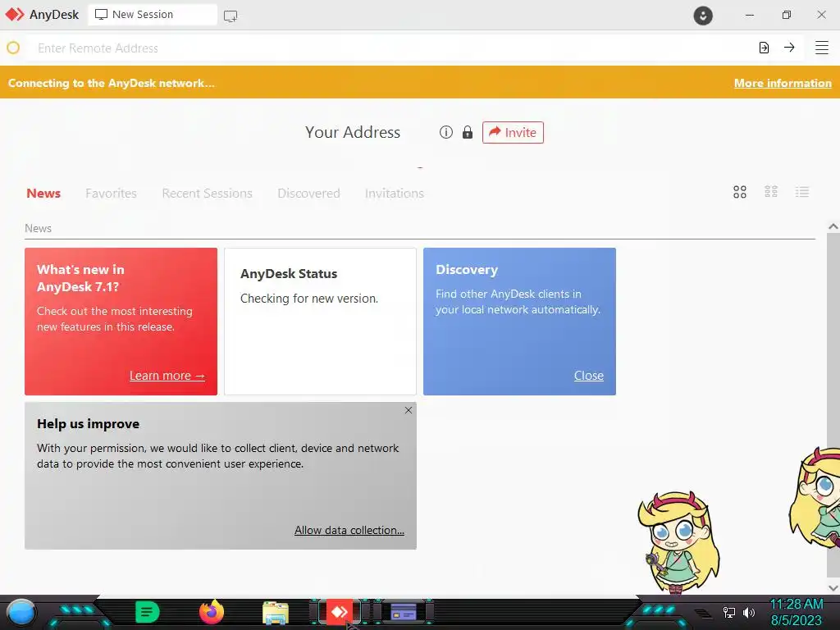
Task: Open the Invitations tab
Action: [395, 194]
